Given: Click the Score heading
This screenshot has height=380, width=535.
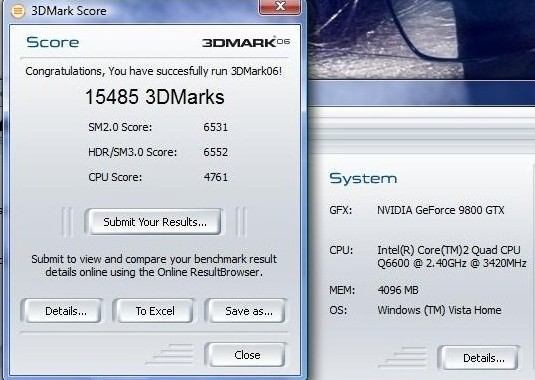Looking at the screenshot, I should coord(53,42).
